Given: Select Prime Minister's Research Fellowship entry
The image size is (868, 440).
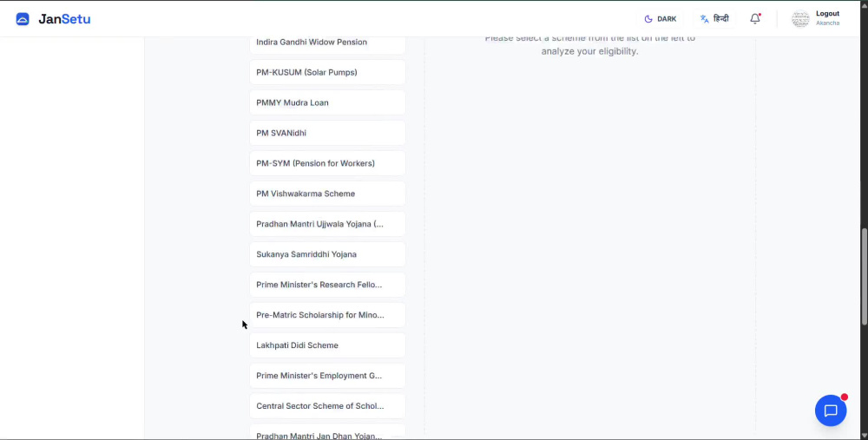Looking at the screenshot, I should pos(327,285).
